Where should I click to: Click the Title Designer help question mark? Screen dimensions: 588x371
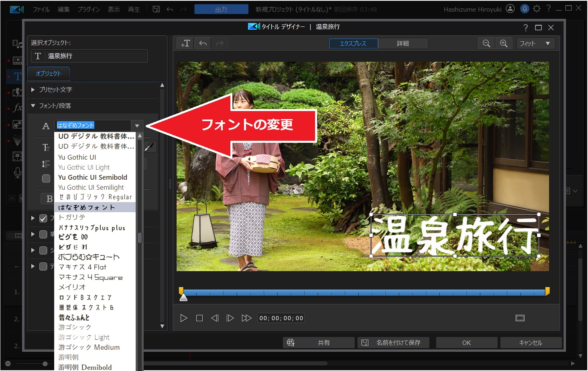click(526, 27)
